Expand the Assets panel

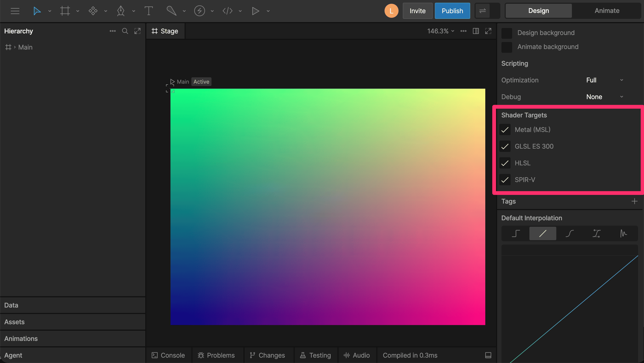(x=73, y=322)
